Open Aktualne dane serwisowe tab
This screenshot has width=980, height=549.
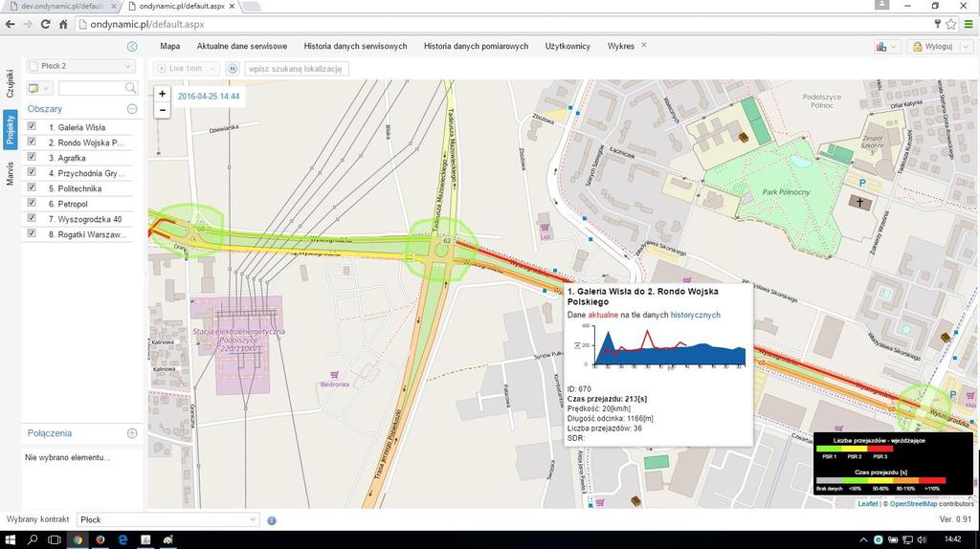pyautogui.click(x=242, y=46)
